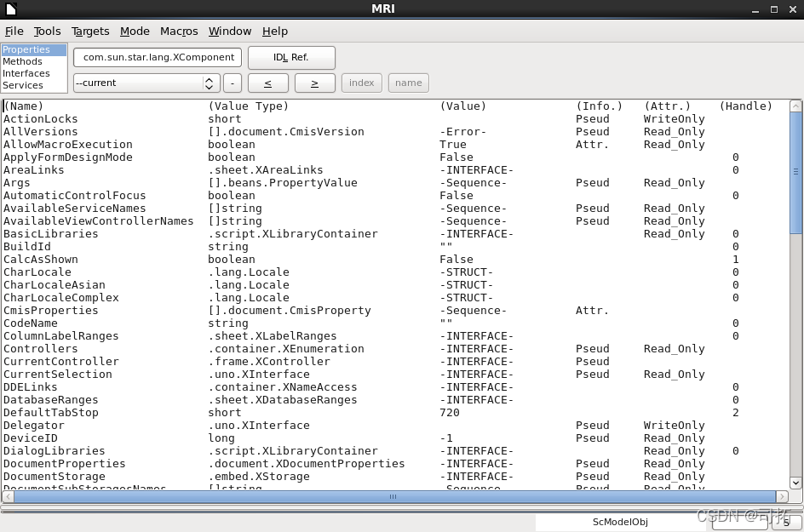The image size is (804, 532).
Task: Click the AllowMacroExecution property name
Action: [x=67, y=145]
